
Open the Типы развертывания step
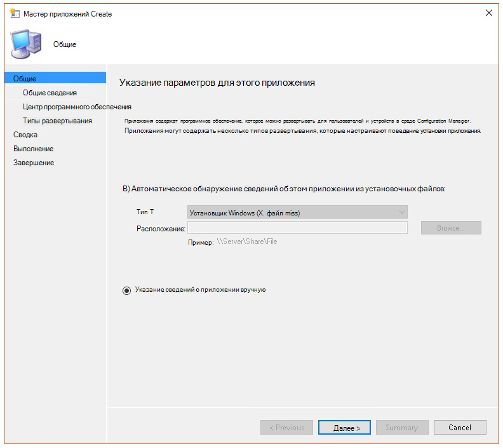point(57,121)
